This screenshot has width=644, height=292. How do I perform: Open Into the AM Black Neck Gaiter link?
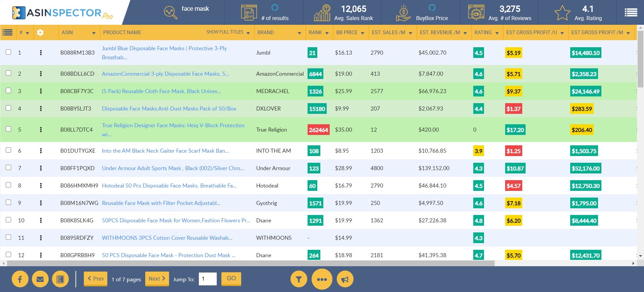pyautogui.click(x=165, y=151)
